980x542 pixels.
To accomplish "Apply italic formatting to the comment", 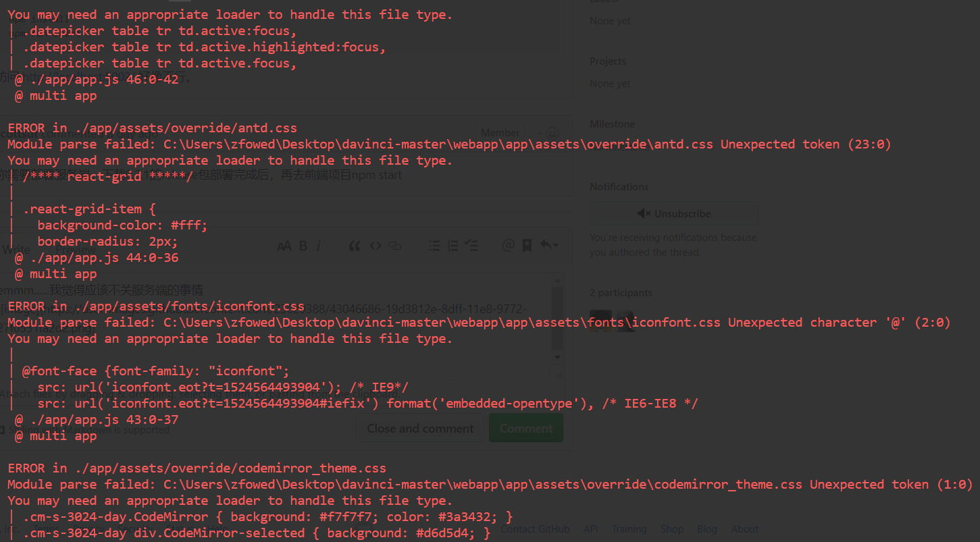I will point(318,245).
